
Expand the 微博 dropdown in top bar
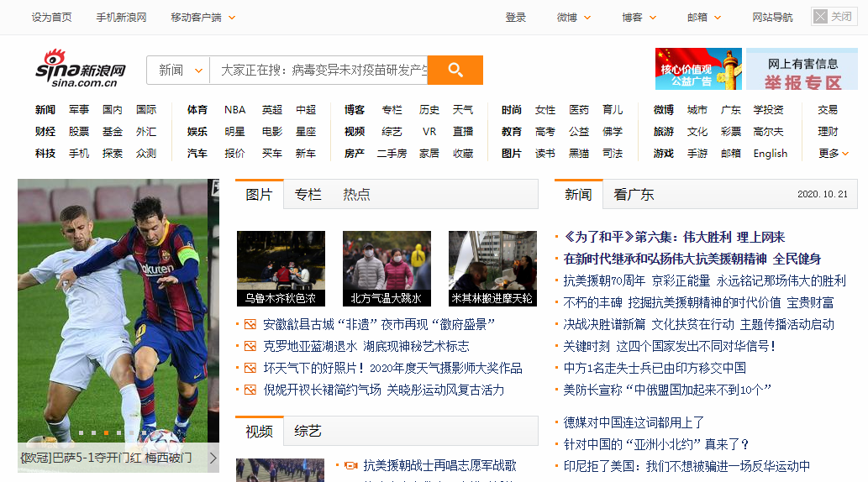[x=574, y=18]
